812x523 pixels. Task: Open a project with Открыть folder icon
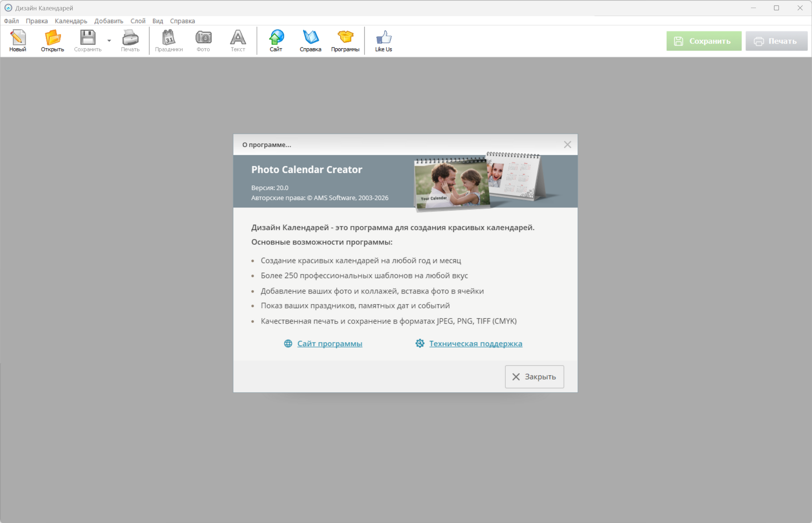click(x=52, y=38)
